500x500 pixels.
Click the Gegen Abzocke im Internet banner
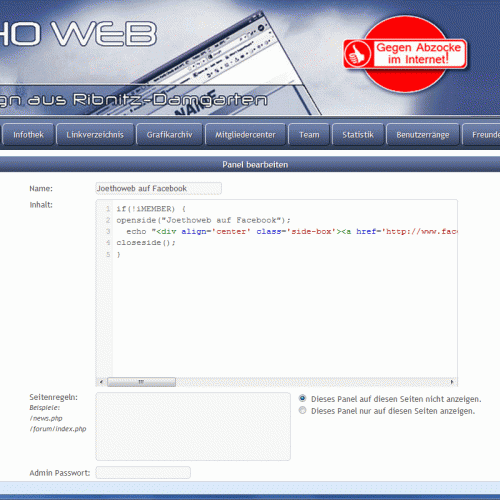[x=405, y=54]
